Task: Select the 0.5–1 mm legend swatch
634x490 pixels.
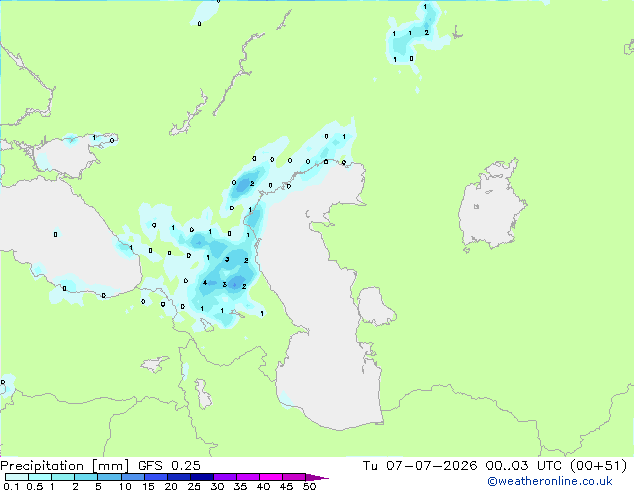Action: pos(40,477)
